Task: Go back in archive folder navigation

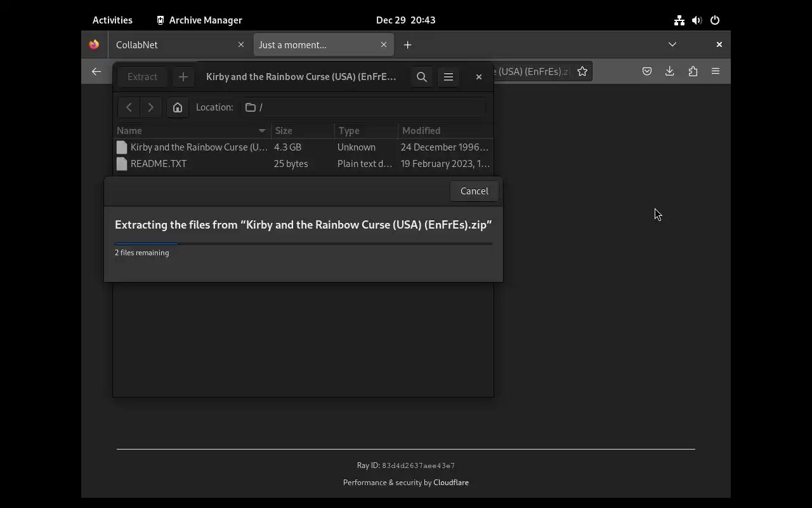Action: click(129, 107)
